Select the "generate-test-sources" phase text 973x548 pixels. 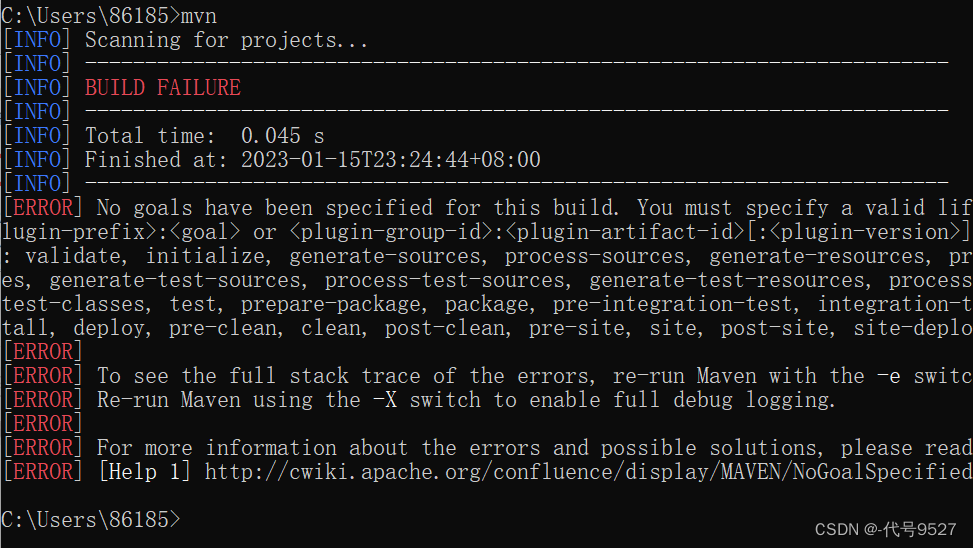click(180, 280)
